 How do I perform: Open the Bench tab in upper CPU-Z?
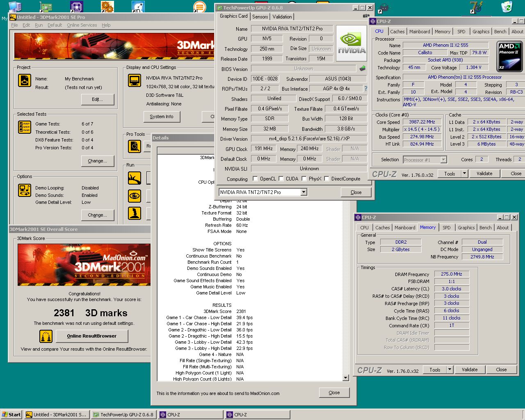[x=500, y=32]
